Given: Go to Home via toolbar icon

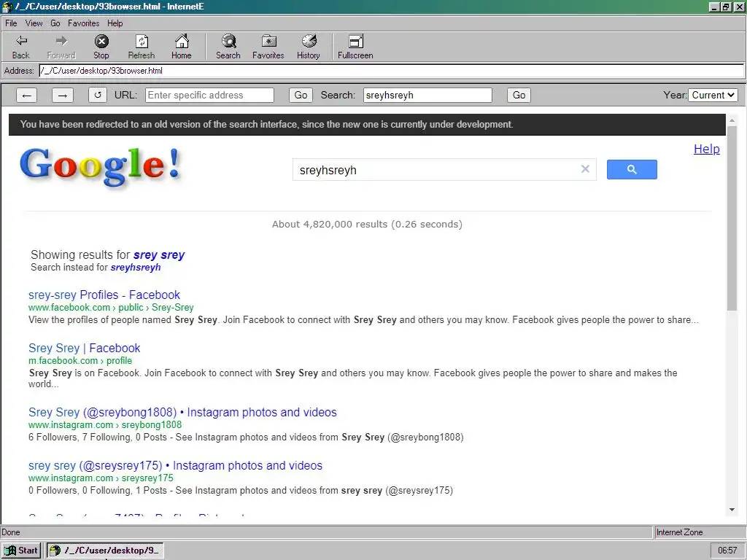Looking at the screenshot, I should click(182, 46).
